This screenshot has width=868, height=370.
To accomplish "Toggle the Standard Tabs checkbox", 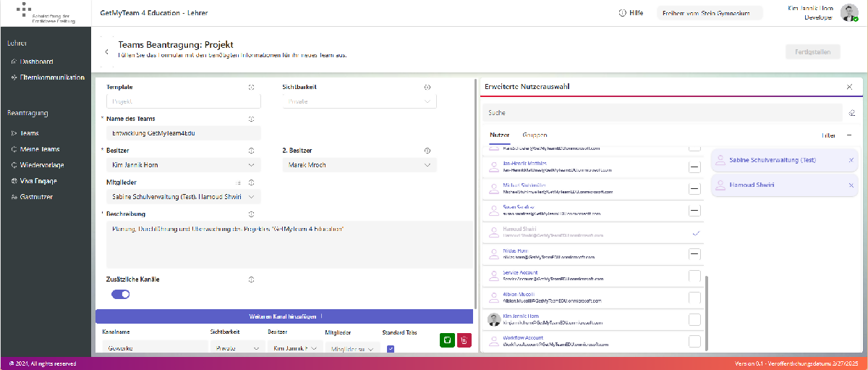I will coord(391,348).
